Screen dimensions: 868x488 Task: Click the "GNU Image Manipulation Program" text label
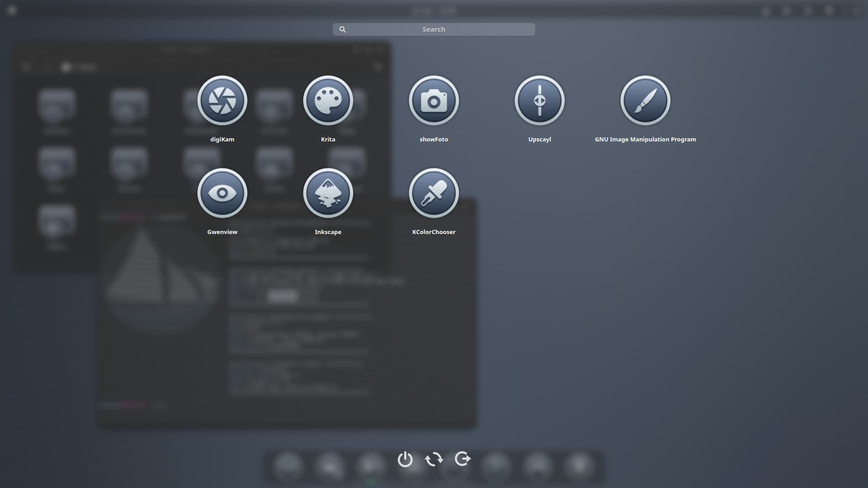coord(645,139)
